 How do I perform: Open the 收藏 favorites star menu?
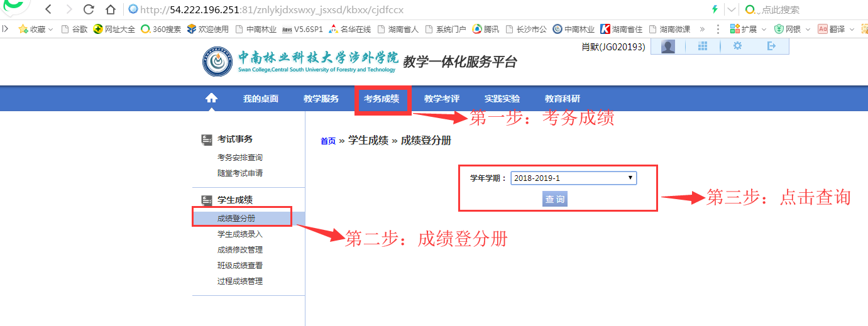pos(36,29)
